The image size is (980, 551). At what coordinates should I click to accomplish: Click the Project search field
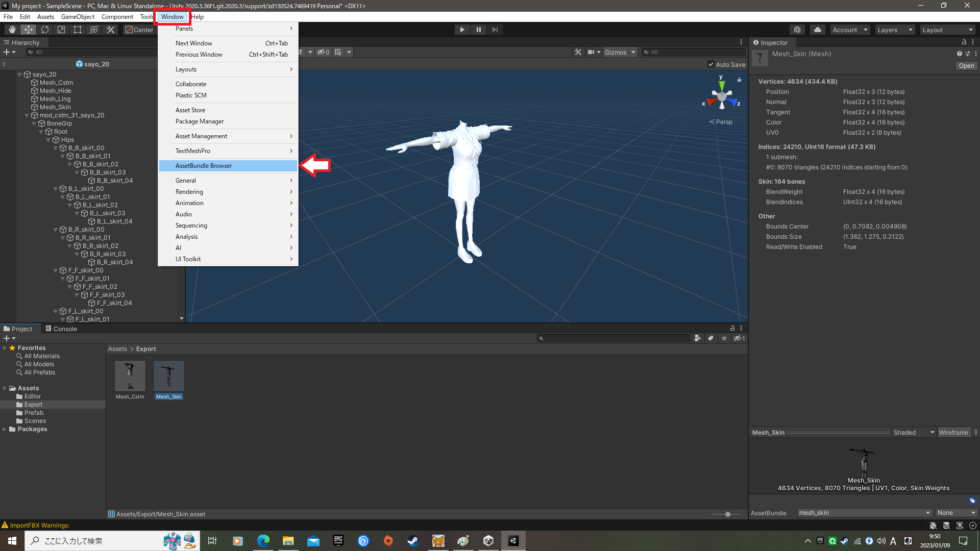tap(614, 338)
